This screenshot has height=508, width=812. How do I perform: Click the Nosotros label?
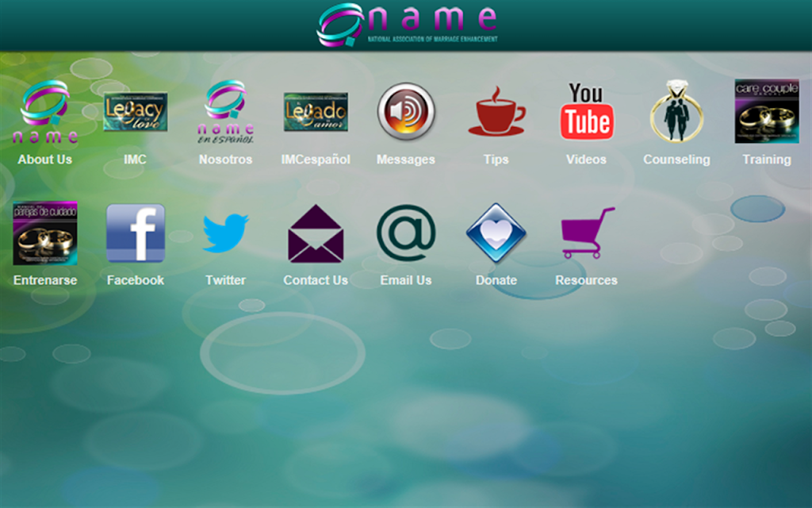pyautogui.click(x=225, y=160)
